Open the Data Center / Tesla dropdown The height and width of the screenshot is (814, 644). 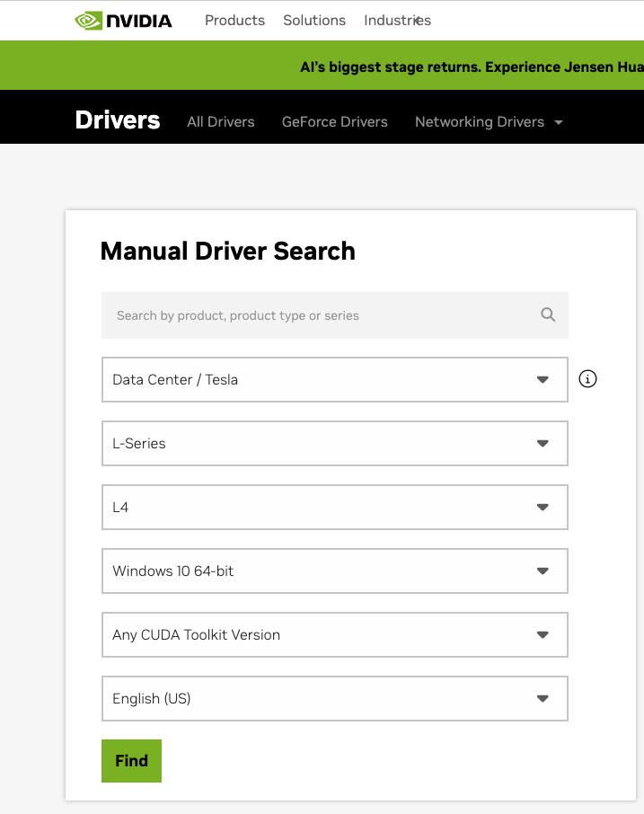point(334,379)
